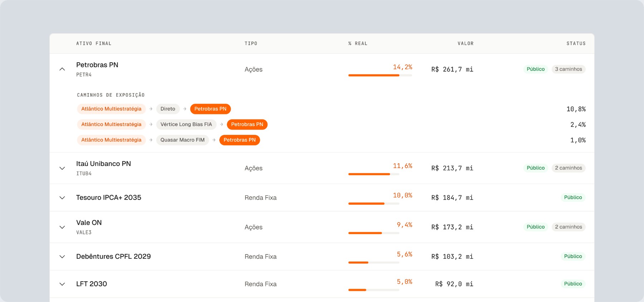This screenshot has height=302, width=644.
Task: Click Petrobras PN chip after Quasar Macro FIM
Action: tap(240, 140)
